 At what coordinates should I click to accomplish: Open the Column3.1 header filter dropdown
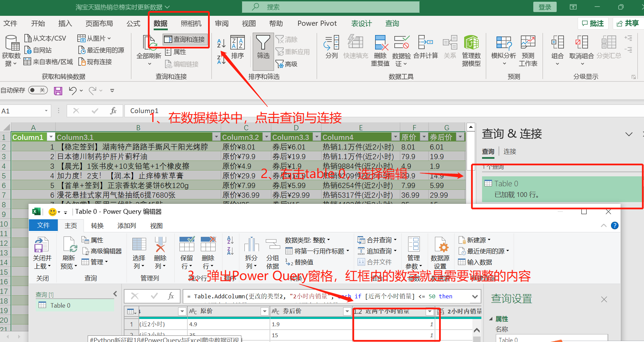tap(216, 137)
